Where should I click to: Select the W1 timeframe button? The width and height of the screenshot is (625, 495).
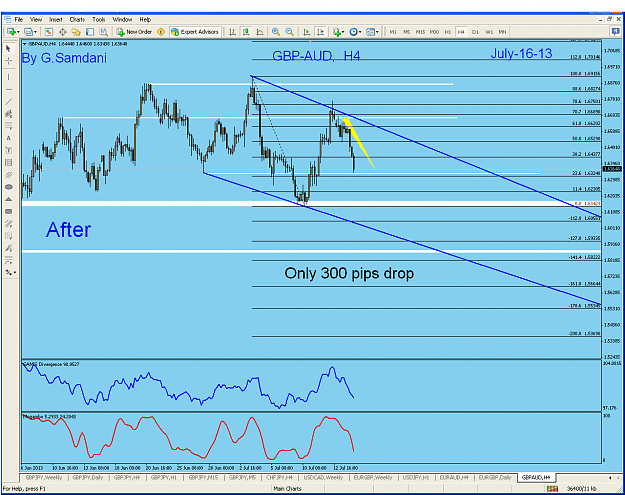coord(489,32)
